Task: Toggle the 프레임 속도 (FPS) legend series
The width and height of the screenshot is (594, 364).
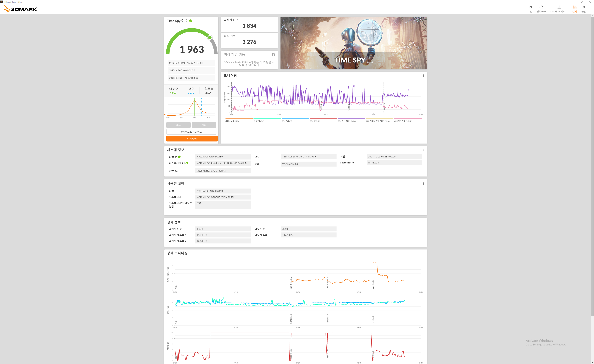Action: coord(232,121)
